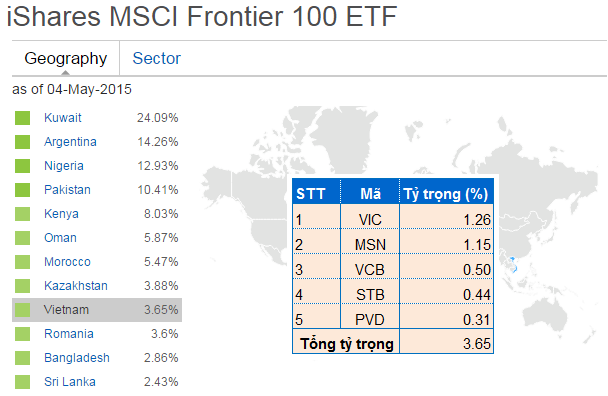Click the green swatch beside Kuwait
608x396 pixels.
(x=22, y=118)
